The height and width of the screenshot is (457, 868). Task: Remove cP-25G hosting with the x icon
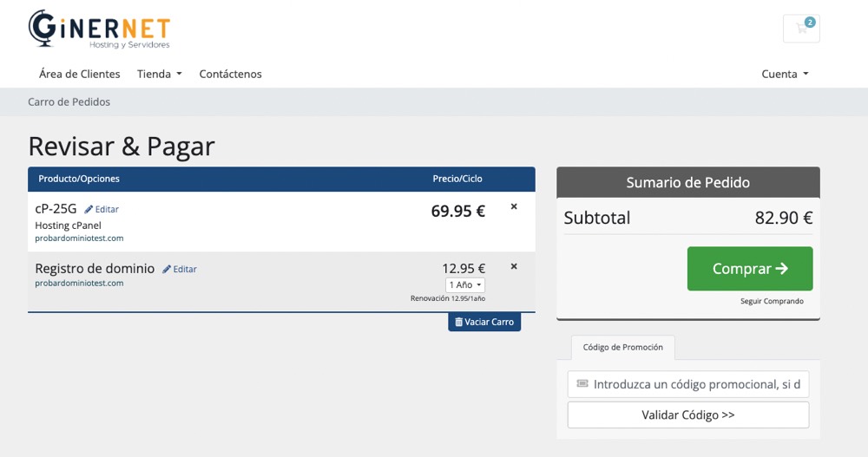pos(514,206)
